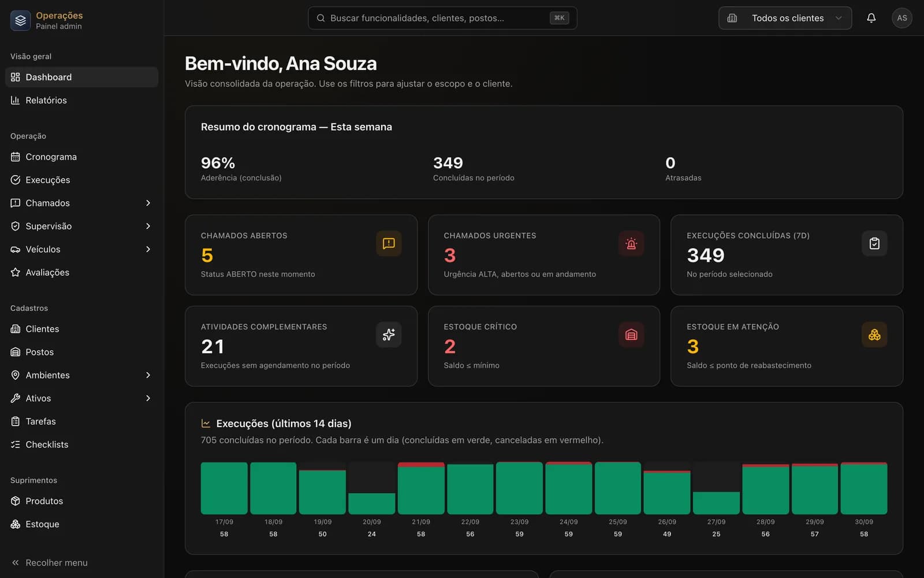Expand the Veículos submenu chevron

point(148,249)
